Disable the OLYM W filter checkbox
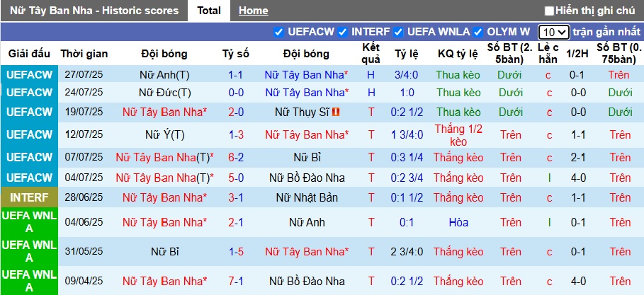 click(478, 32)
